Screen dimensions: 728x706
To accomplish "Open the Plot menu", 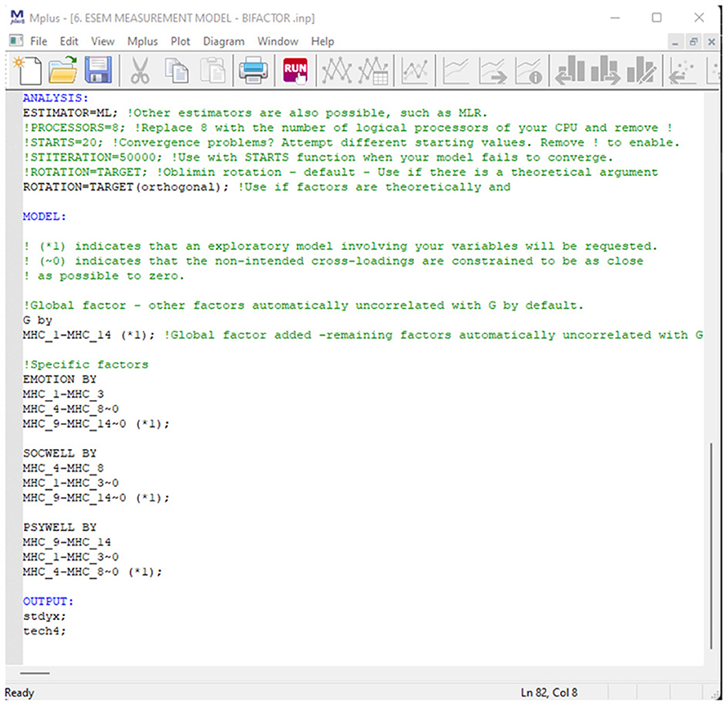I will click(180, 41).
